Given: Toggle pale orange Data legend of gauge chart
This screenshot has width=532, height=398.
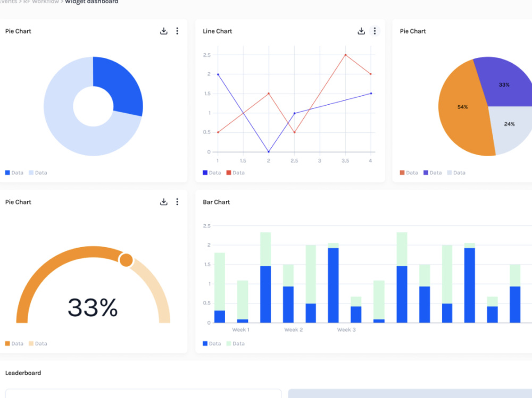Looking at the screenshot, I should point(38,343).
